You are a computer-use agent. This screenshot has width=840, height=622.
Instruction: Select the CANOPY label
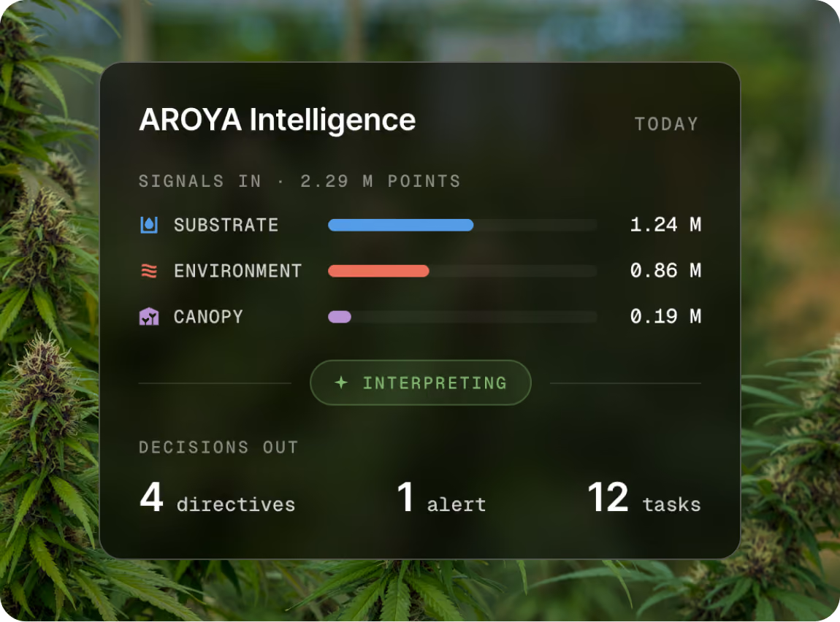pos(208,317)
